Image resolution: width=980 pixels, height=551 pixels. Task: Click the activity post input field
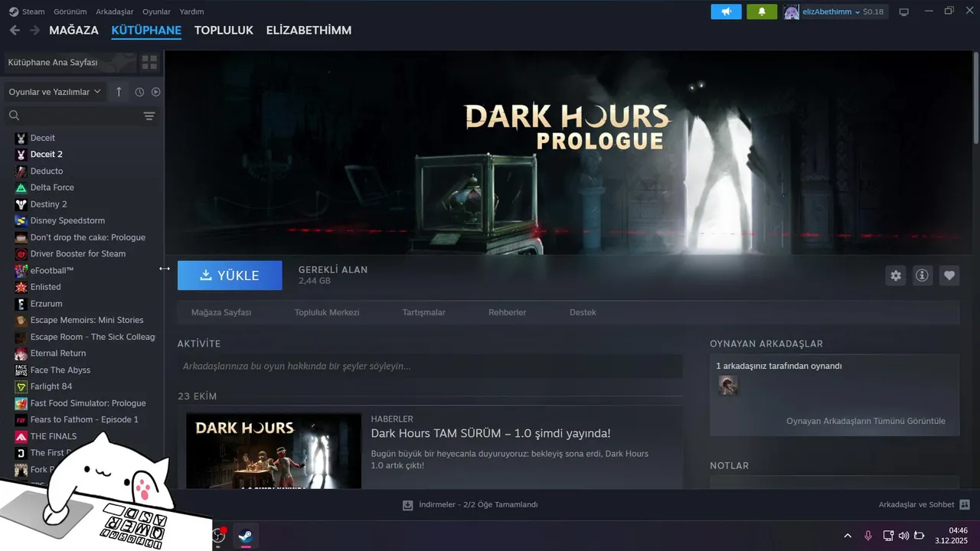tap(430, 367)
